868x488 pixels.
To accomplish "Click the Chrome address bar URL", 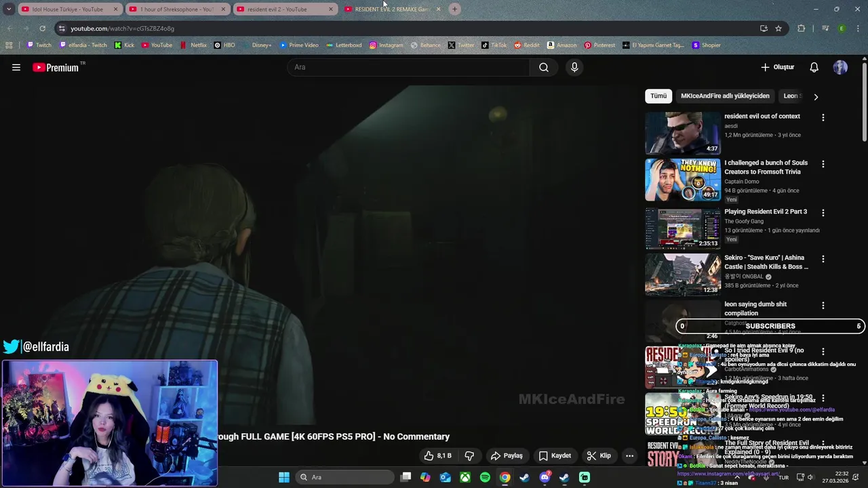I will coord(122,28).
